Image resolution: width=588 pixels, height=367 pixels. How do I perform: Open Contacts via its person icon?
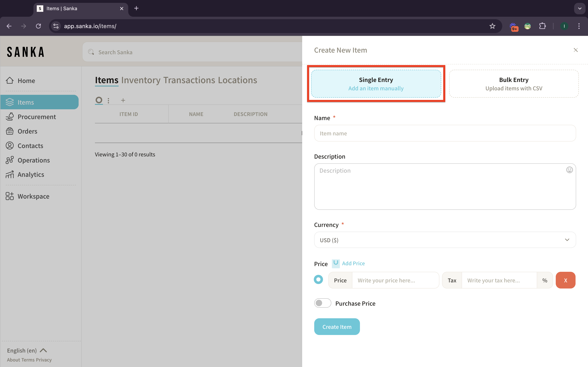point(10,146)
